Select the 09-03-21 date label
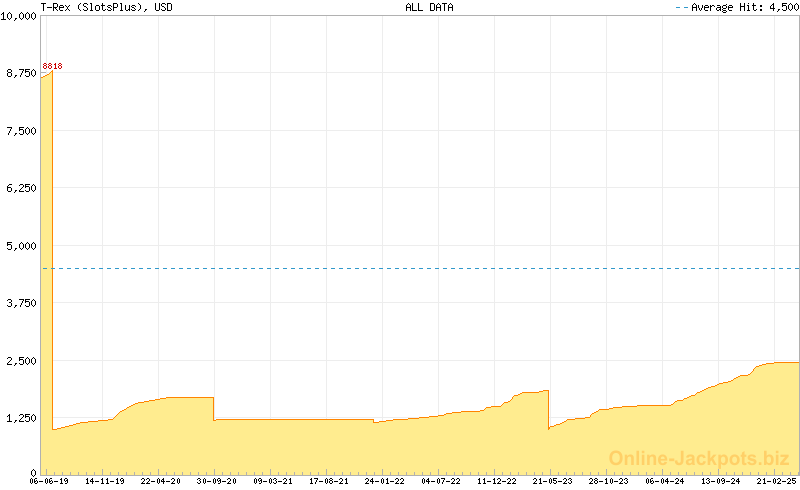800x490 pixels. 272,481
